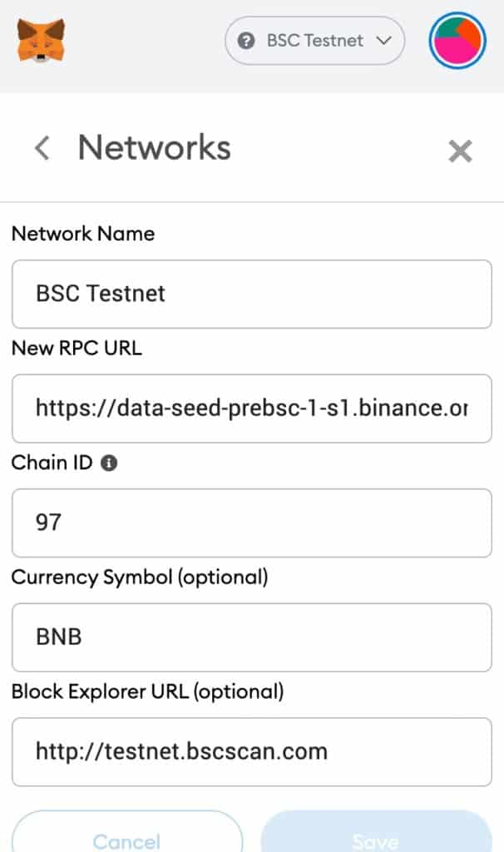Click the Chain ID info icon

(109, 463)
